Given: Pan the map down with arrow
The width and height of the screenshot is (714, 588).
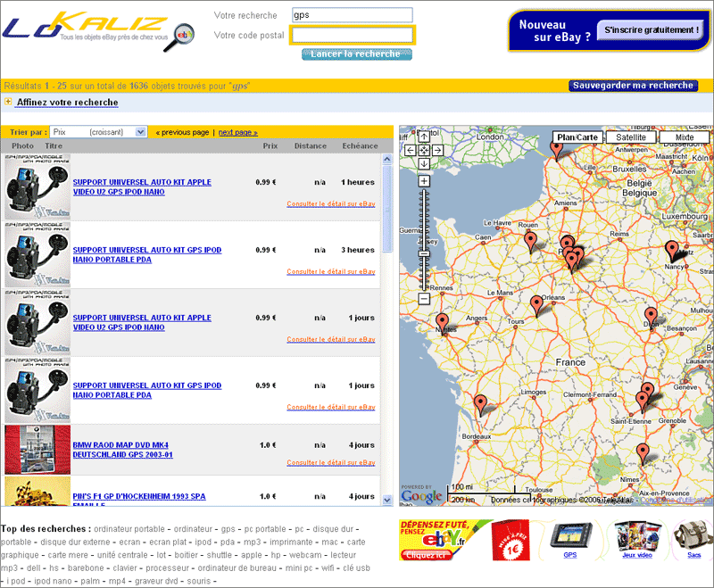Looking at the screenshot, I should pos(424,163).
